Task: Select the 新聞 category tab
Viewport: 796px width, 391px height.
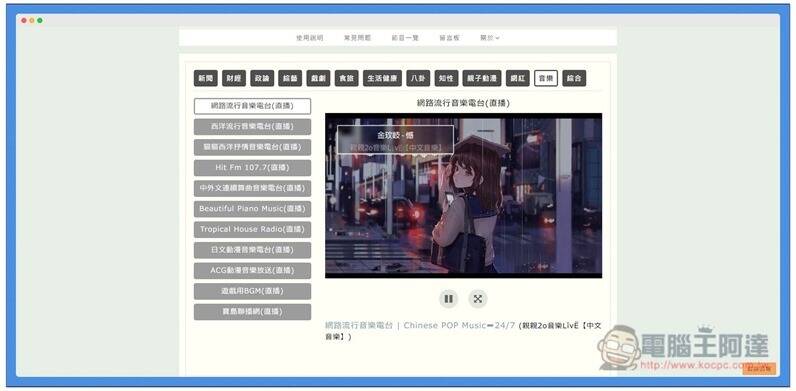Action: click(x=206, y=78)
